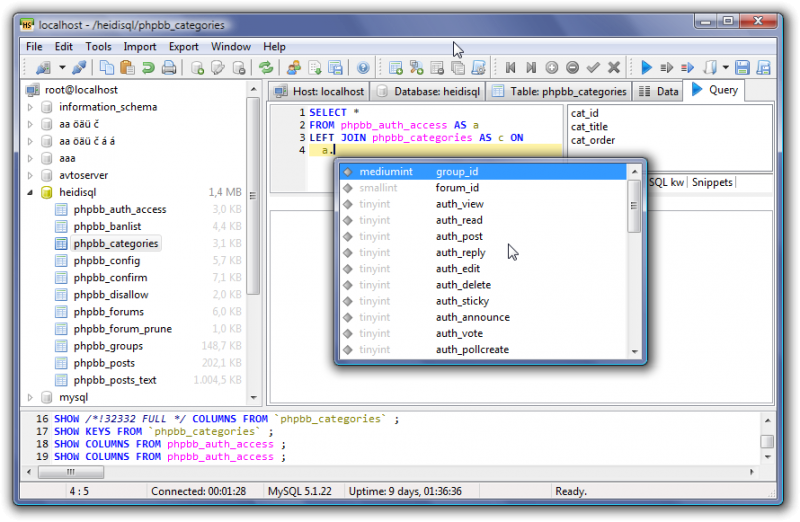This screenshot has height=522, width=800.
Task: Open the Export menu
Action: click(x=184, y=46)
